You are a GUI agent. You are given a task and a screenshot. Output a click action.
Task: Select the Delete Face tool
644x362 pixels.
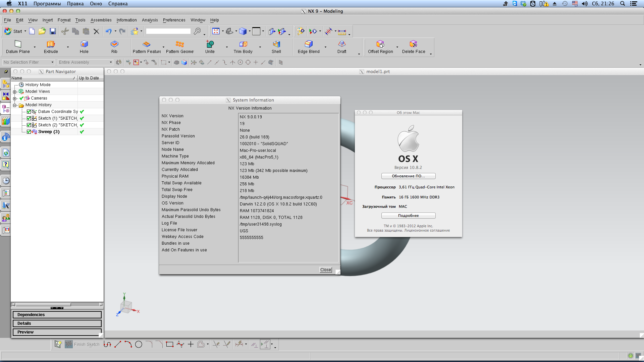tap(414, 47)
